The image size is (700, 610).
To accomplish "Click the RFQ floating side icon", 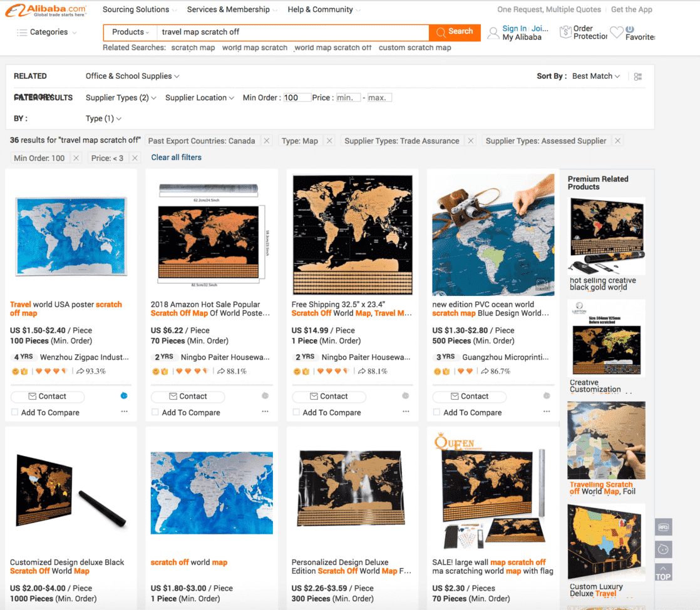I will pos(664,527).
